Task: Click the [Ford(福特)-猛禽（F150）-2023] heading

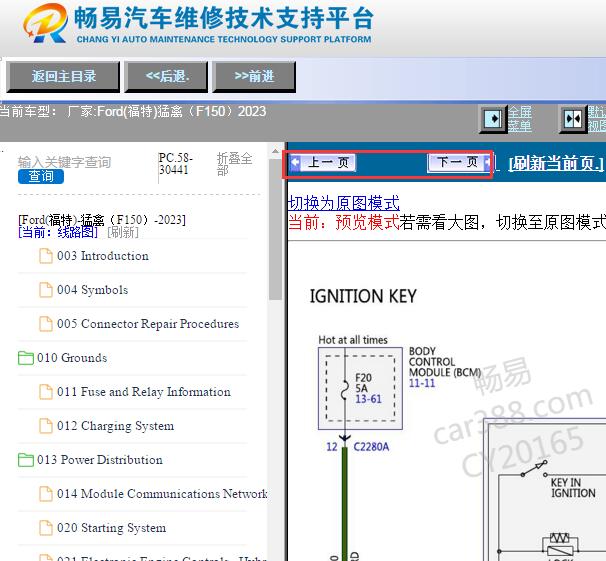Action: click(102, 220)
